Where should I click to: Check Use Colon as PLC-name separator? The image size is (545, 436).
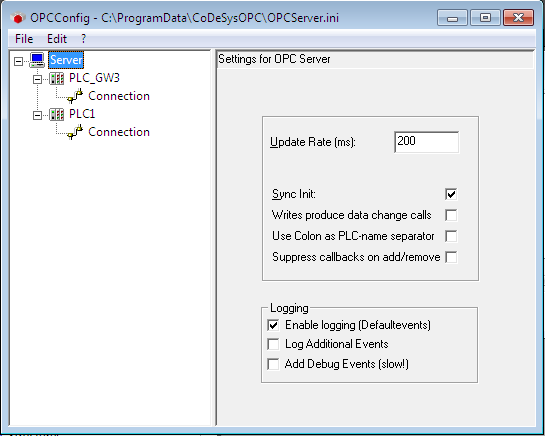tap(451, 236)
